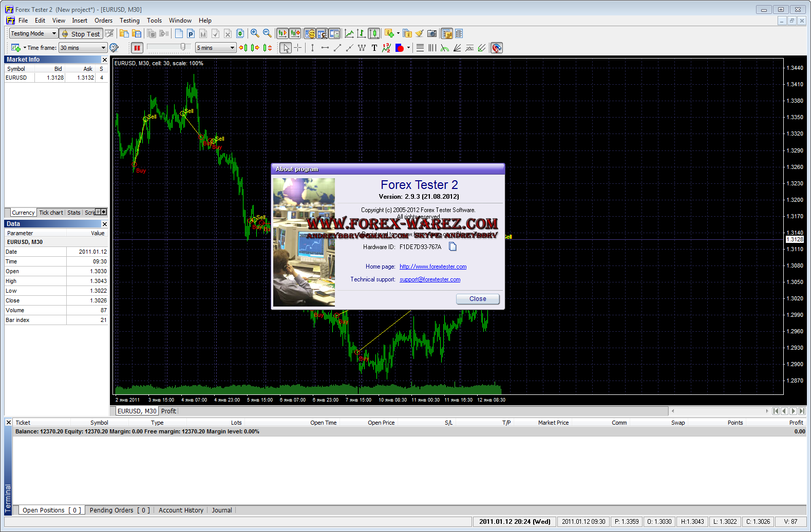Switch to the Account History tab

[x=181, y=510]
